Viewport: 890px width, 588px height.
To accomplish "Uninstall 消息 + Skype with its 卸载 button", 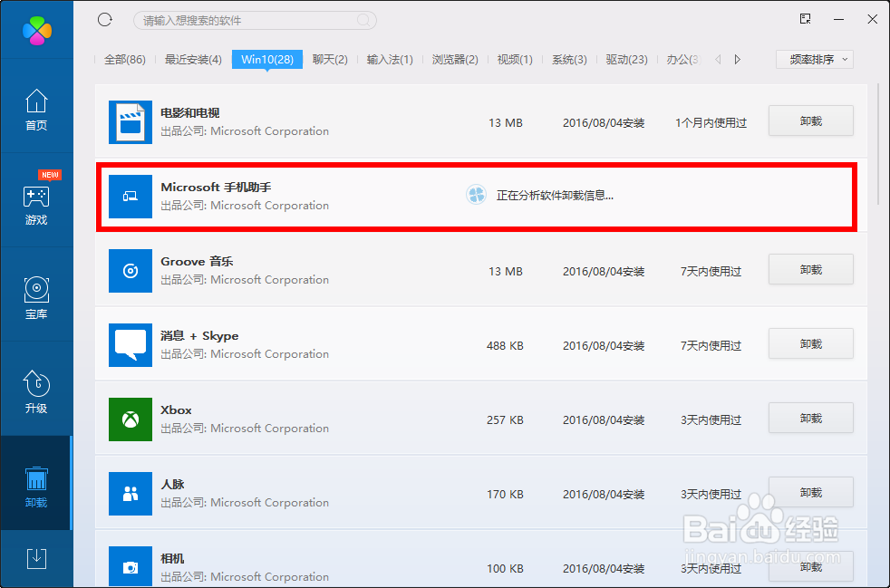I will click(x=811, y=344).
